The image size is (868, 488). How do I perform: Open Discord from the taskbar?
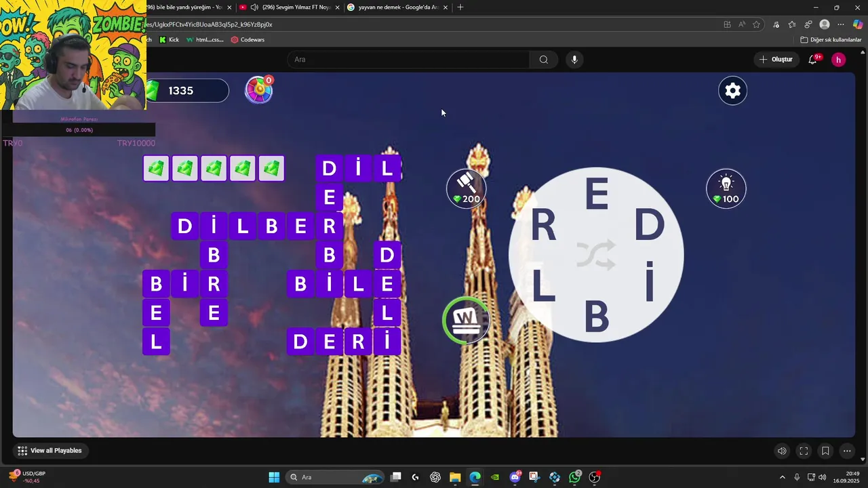point(515,477)
